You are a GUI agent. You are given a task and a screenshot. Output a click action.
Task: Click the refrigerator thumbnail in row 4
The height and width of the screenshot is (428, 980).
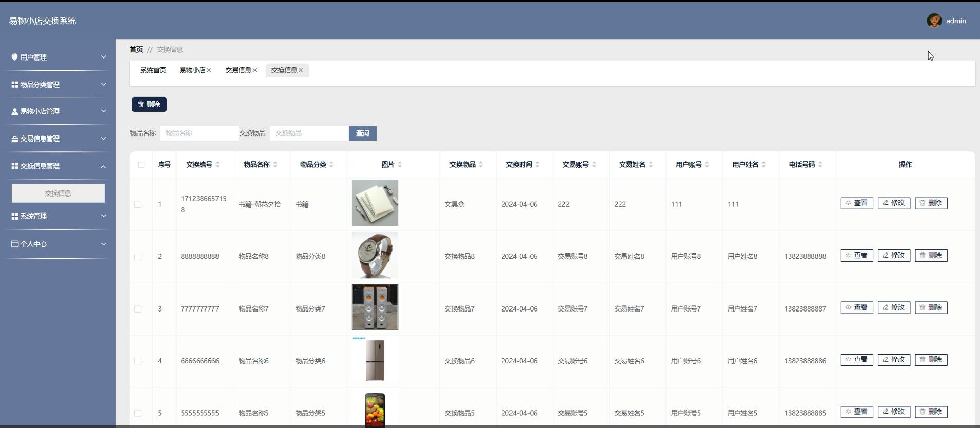[x=375, y=359]
